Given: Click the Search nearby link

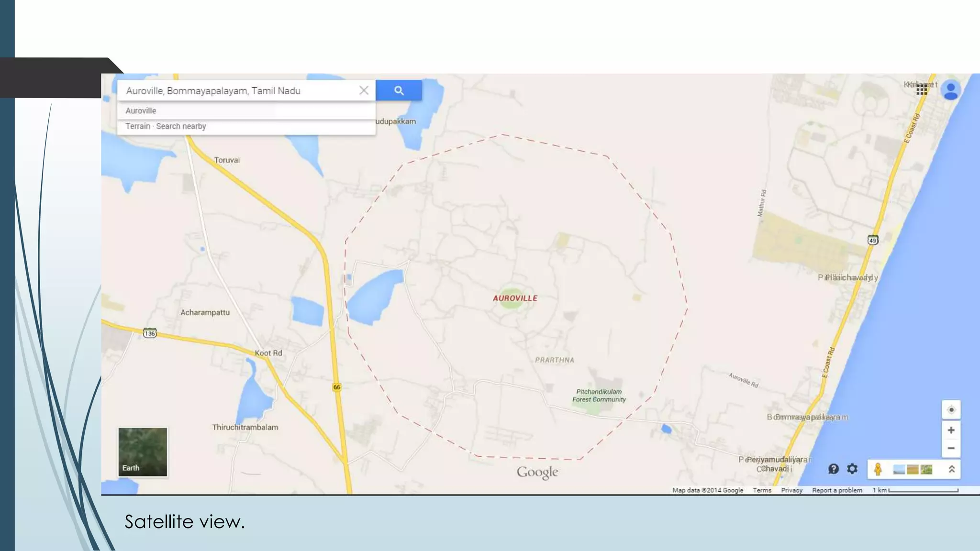Looking at the screenshot, I should [181, 126].
